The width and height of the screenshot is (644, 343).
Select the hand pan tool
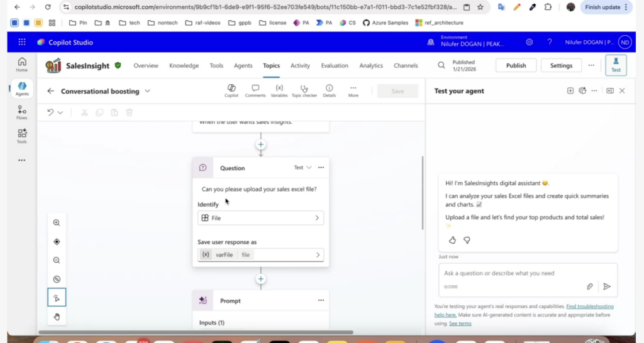[x=57, y=317]
